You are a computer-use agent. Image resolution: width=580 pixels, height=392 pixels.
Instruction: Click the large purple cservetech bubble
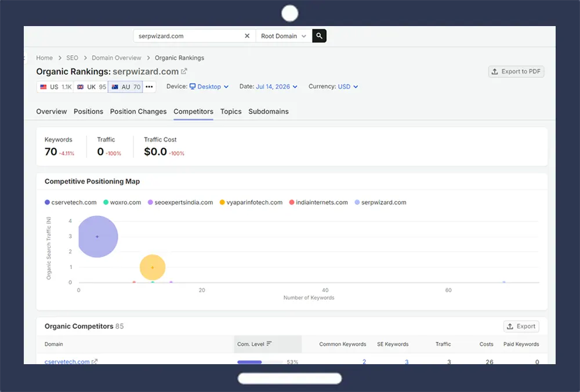97,237
